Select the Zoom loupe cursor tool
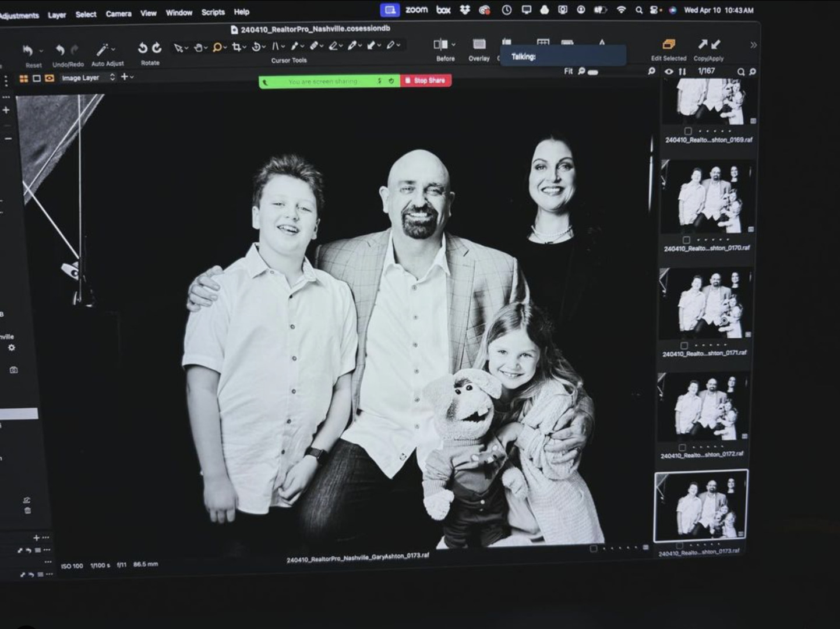The image size is (840, 629). click(217, 48)
